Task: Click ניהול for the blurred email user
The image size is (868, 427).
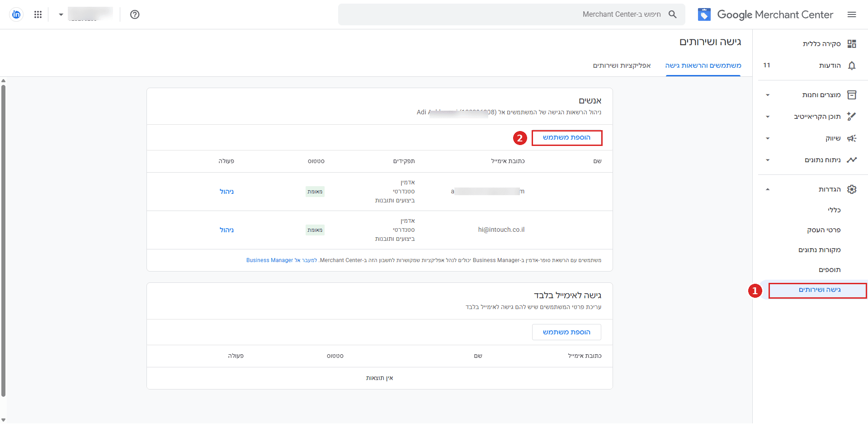Action: (226, 192)
